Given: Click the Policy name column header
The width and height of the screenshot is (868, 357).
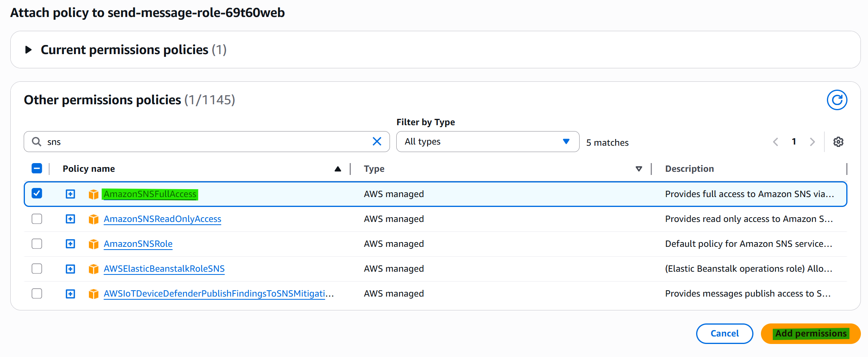Looking at the screenshot, I should tap(88, 169).
